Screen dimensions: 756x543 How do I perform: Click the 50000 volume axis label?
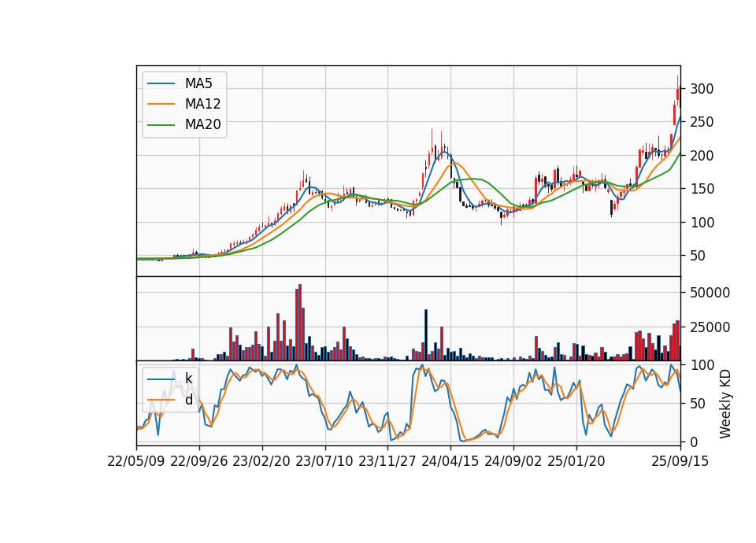pos(710,293)
